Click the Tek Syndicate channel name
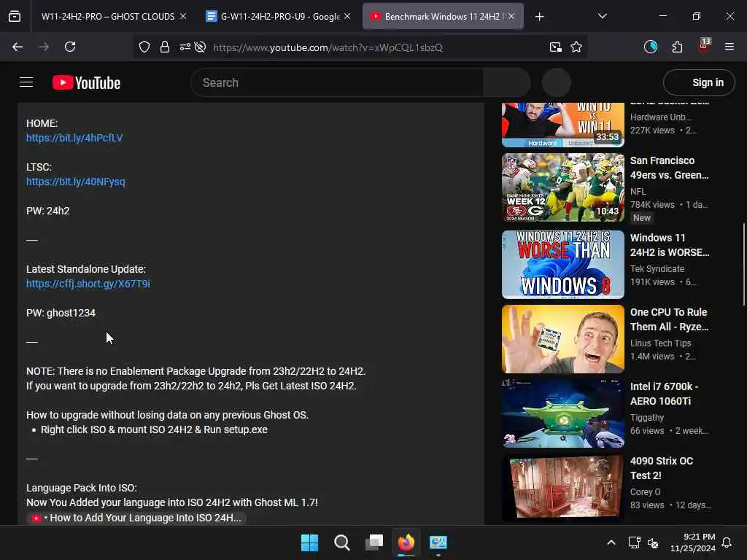The height and width of the screenshot is (560, 747). click(x=657, y=269)
